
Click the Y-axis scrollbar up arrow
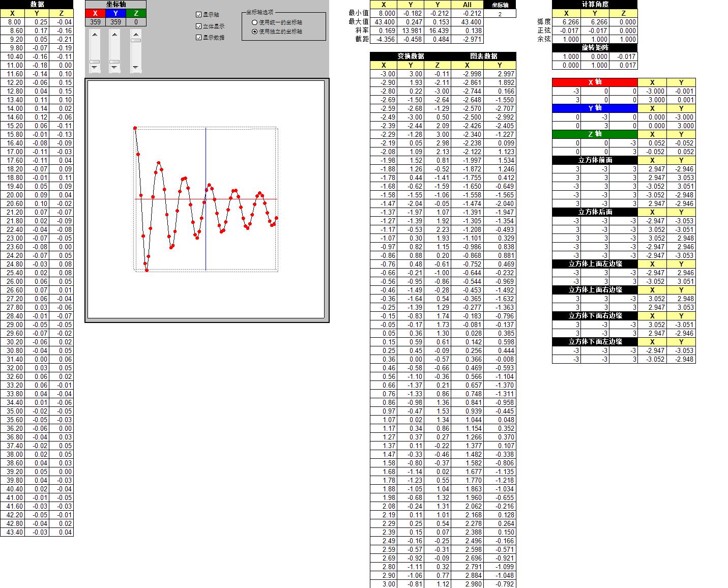point(115,35)
